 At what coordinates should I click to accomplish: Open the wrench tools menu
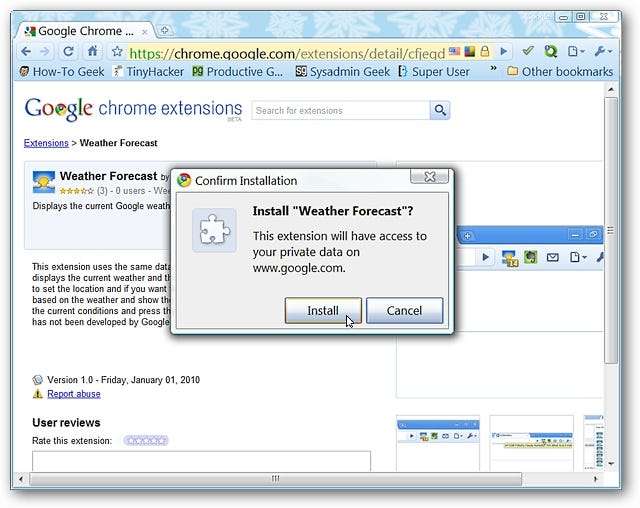click(603, 51)
